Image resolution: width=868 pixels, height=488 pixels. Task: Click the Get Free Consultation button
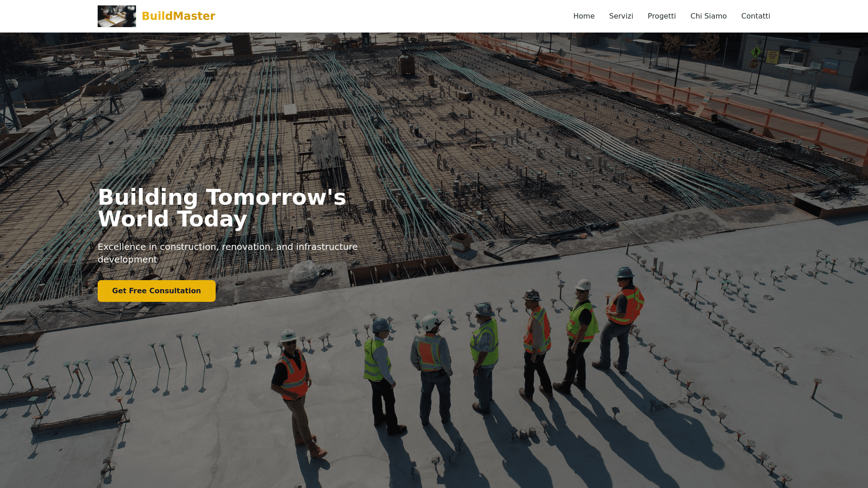pos(156,291)
